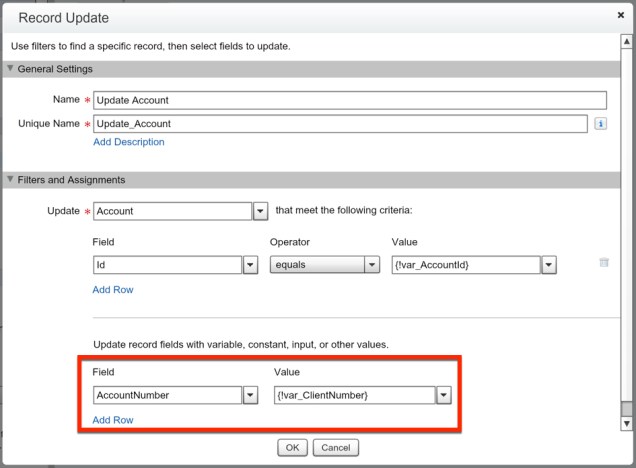This screenshot has height=468, width=636.
Task: Open the var_ClientNumber value dropdown arrow
Action: pos(443,395)
